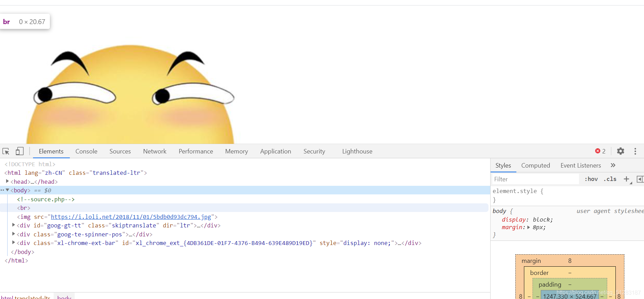Viewport: 644px width, 299px height.
Task: Toggle the .cls class editor
Action: pyautogui.click(x=610, y=179)
